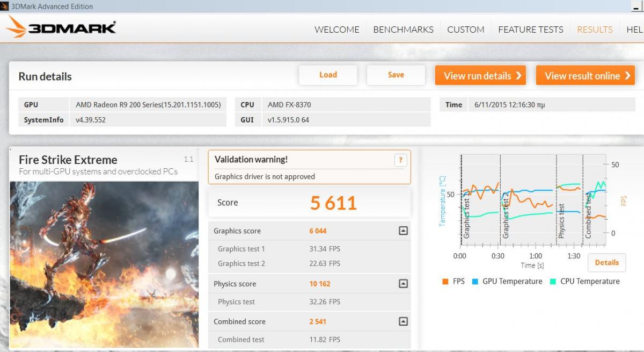
Task: Click the Graphics test 2 result 22.63 FPS
Action: click(325, 263)
